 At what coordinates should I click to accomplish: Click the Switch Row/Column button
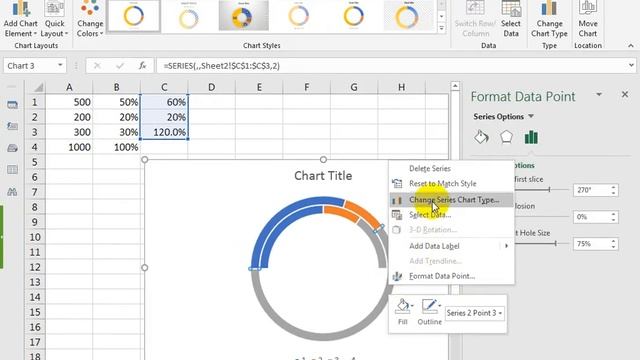click(475, 20)
